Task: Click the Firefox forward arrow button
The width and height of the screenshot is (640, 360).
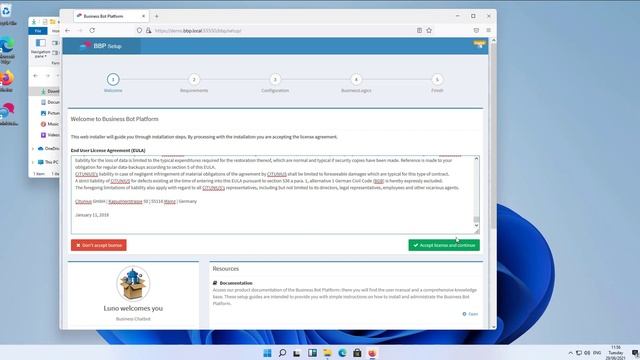Action: 80,31
